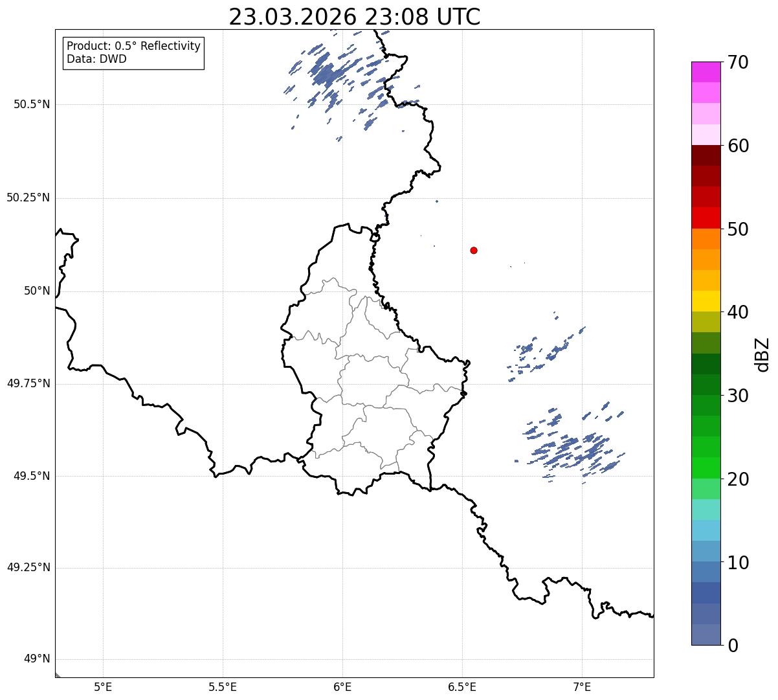Click the 5.5°E longitude label
778x700 pixels.
click(223, 686)
